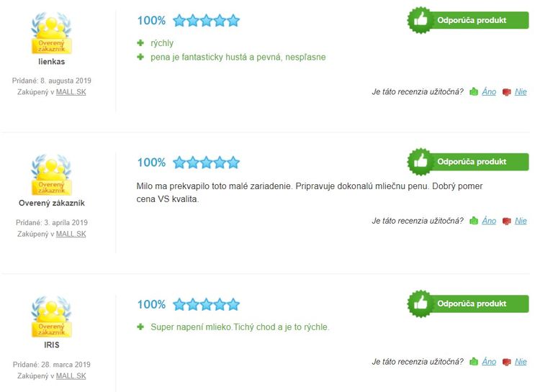Image resolution: width=540 pixels, height=392 pixels.
Task: Vote Nie on IRIS review
Action: [x=521, y=362]
